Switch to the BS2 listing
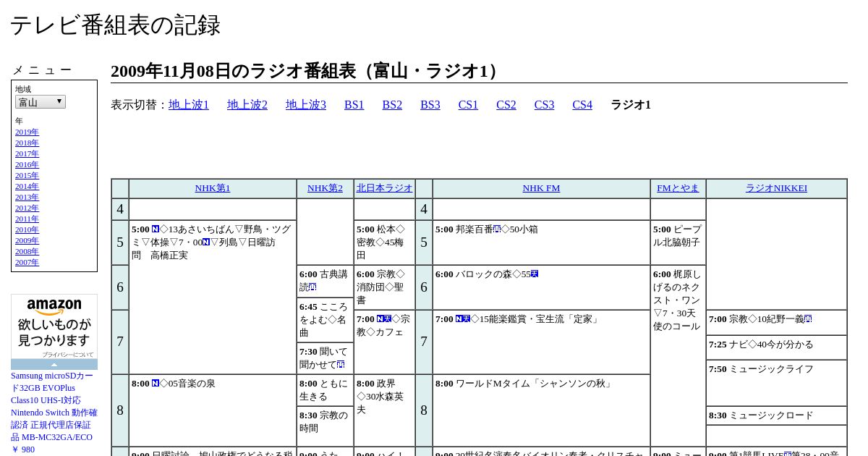The image size is (868, 456). tap(392, 105)
